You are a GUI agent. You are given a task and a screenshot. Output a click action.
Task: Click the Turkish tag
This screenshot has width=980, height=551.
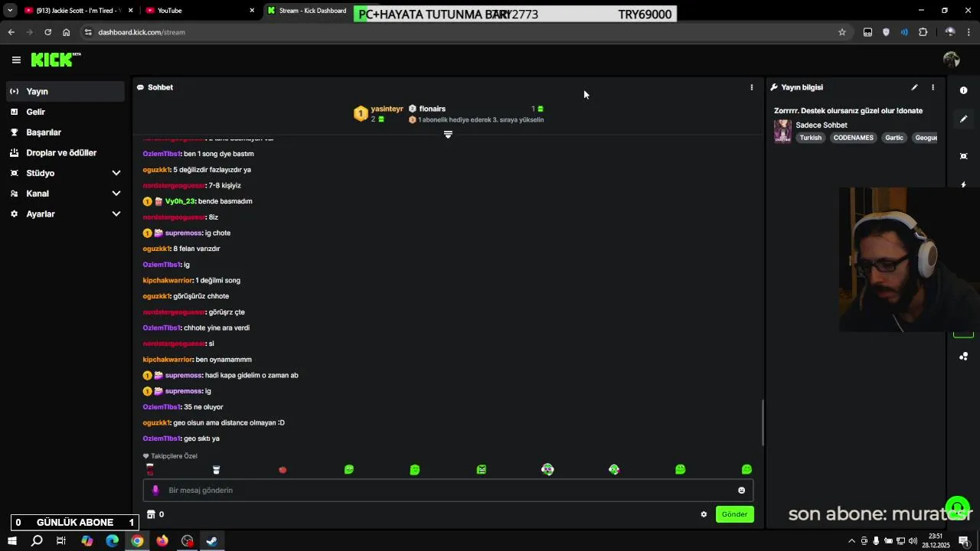[810, 138]
